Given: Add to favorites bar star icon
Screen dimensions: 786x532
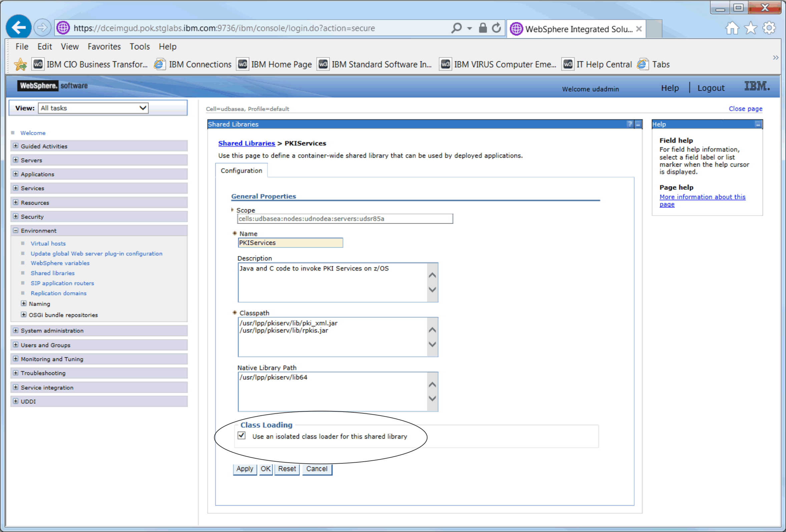Looking at the screenshot, I should click(20, 64).
